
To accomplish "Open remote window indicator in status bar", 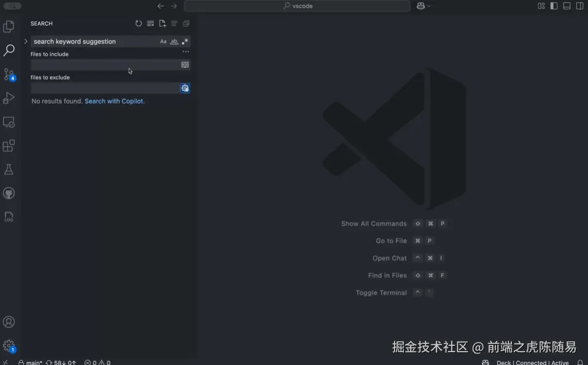I will 6,362.
